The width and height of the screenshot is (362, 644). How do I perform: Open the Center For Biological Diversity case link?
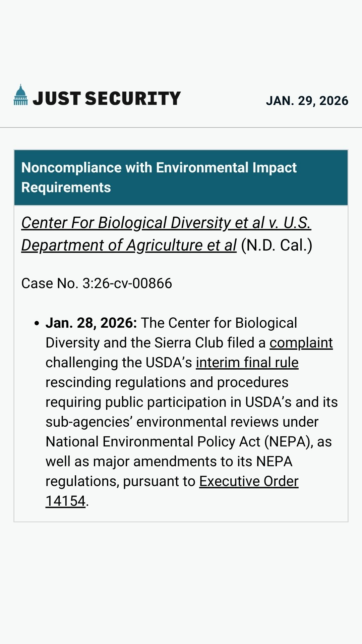pyautogui.click(x=166, y=223)
